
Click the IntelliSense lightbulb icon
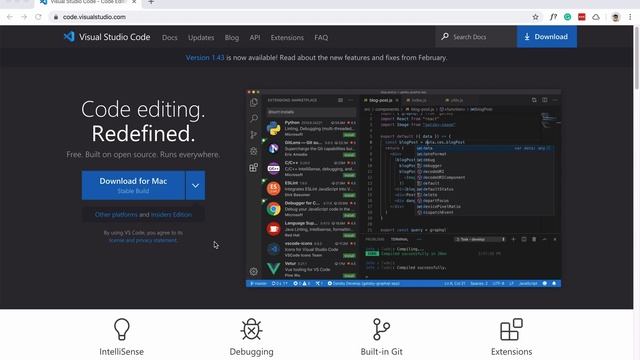tap(122, 329)
